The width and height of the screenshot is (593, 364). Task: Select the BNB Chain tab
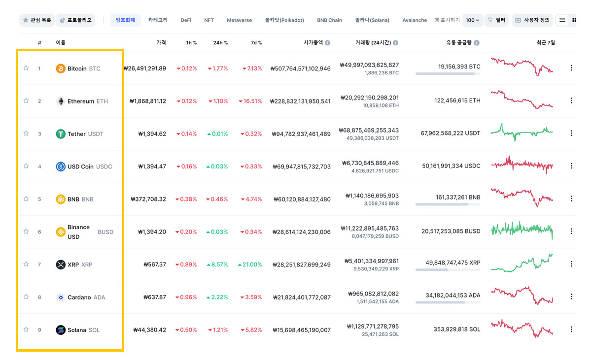329,20
